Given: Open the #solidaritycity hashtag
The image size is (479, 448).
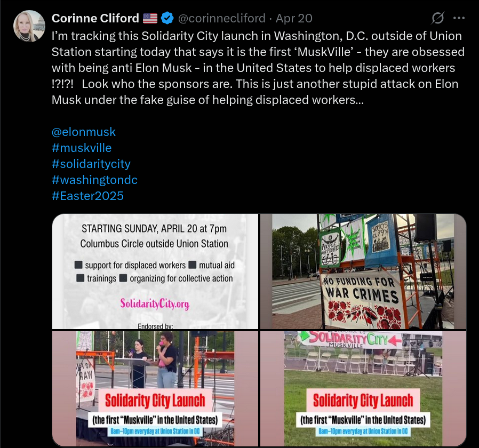Looking at the screenshot, I should 91,164.
